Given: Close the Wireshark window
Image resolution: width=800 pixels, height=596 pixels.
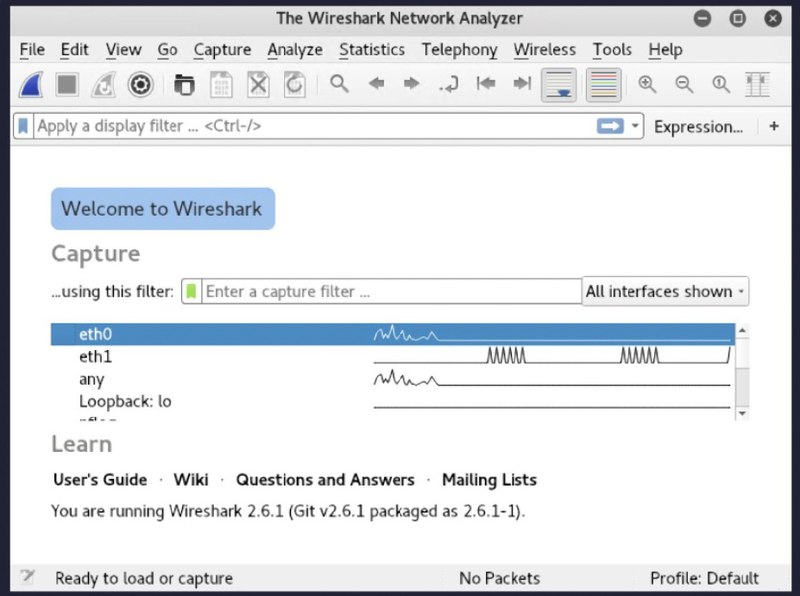Looking at the screenshot, I should 773,19.
